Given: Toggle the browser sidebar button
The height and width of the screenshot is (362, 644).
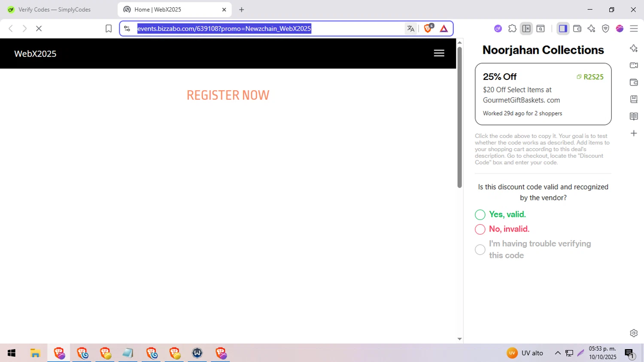Looking at the screenshot, I should point(563,28).
